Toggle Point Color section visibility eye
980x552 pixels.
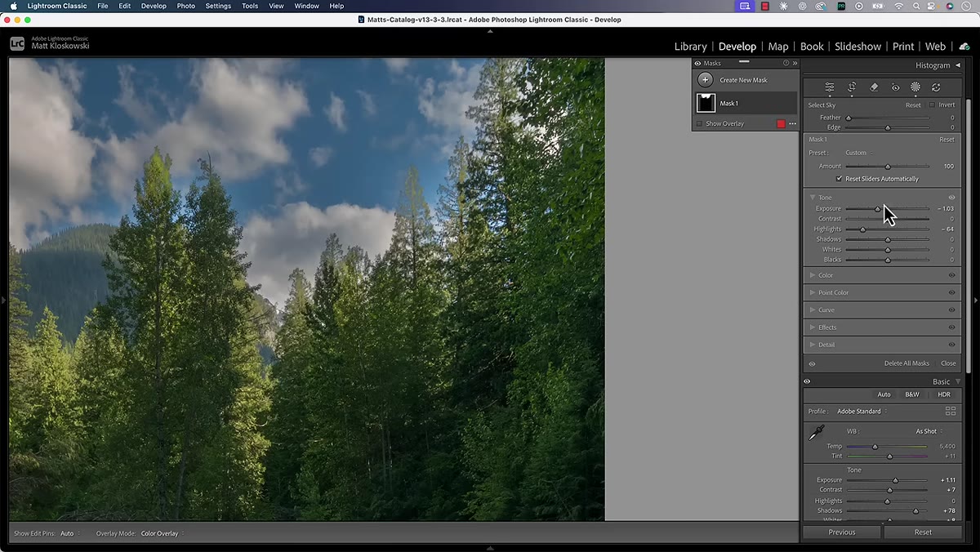coord(951,292)
